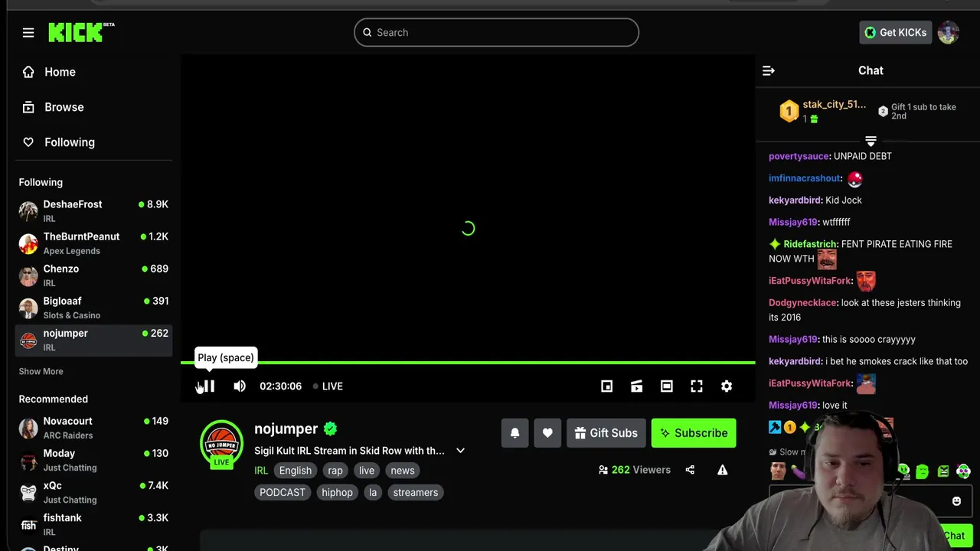Click the cast/stream mode icon in player

click(x=636, y=386)
